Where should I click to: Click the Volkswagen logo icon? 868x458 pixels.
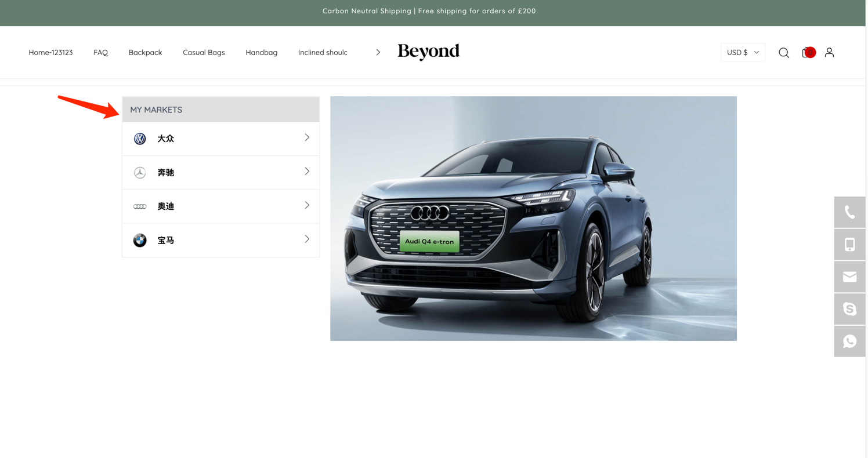[x=140, y=139]
